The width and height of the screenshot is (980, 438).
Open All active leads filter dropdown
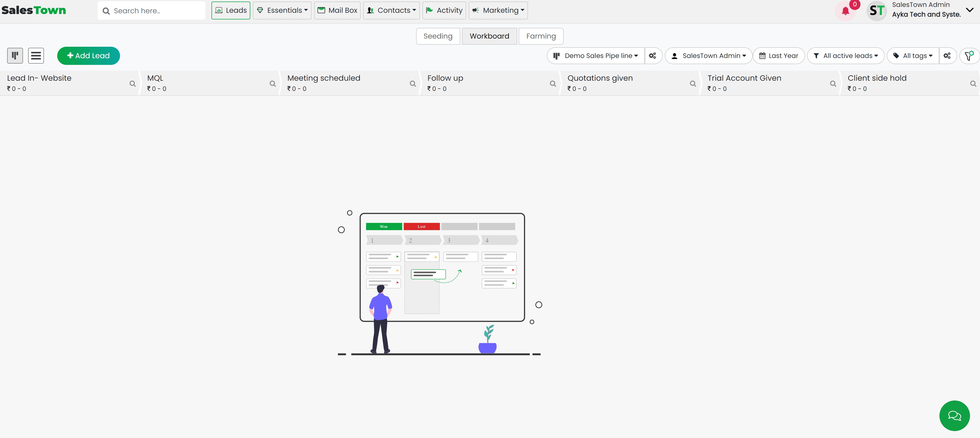pos(845,56)
